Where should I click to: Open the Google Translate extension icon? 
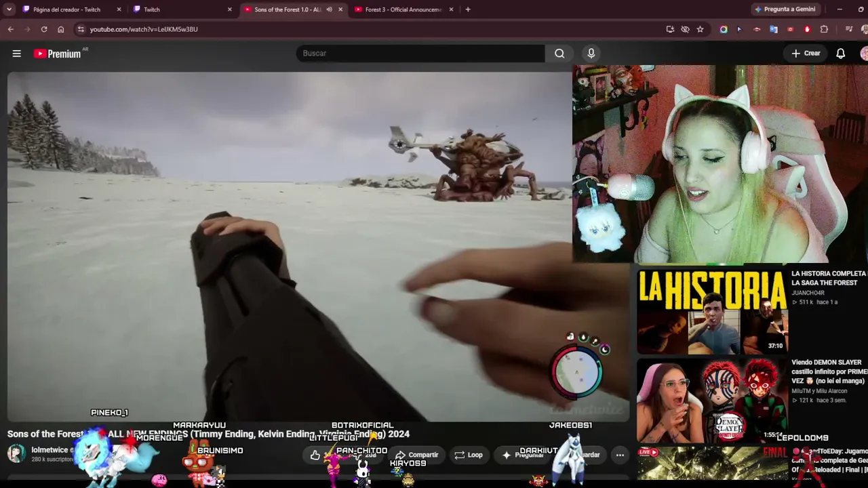click(774, 29)
